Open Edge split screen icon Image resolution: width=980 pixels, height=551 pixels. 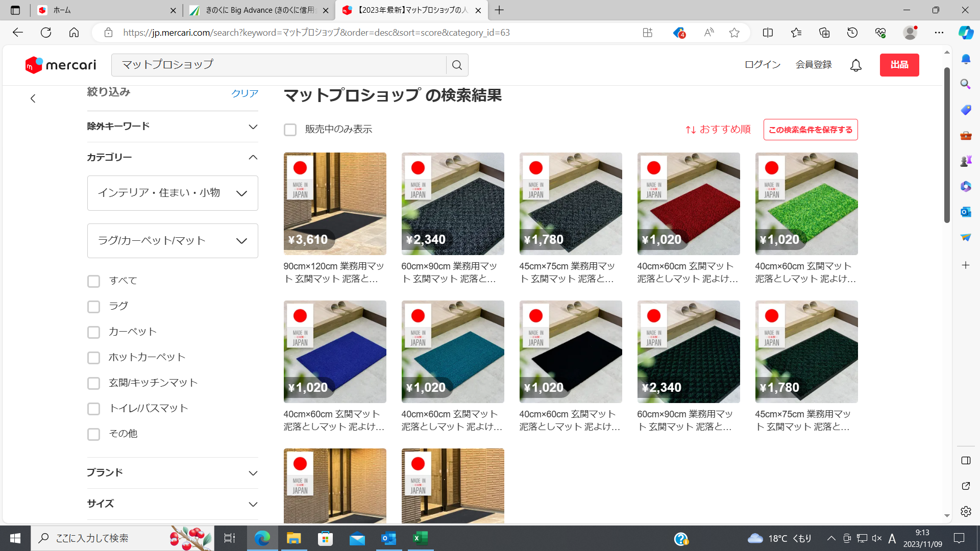(x=768, y=33)
